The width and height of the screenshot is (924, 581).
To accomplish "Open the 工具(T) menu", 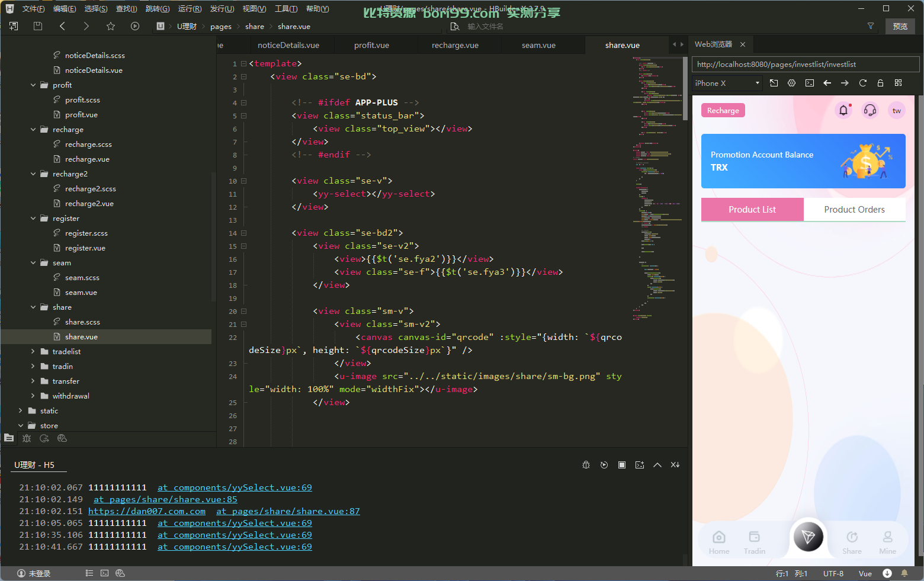I will point(286,9).
